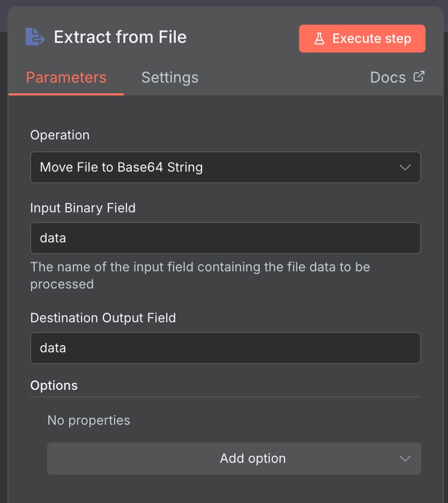Click the Extract from File node icon
Viewport: 448px width, 503px height.
click(35, 37)
